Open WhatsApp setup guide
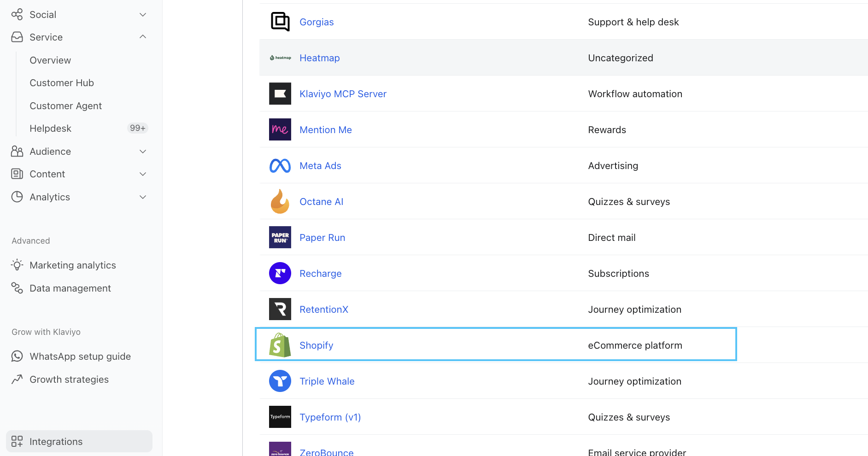Image resolution: width=868 pixels, height=456 pixels. [x=80, y=356]
